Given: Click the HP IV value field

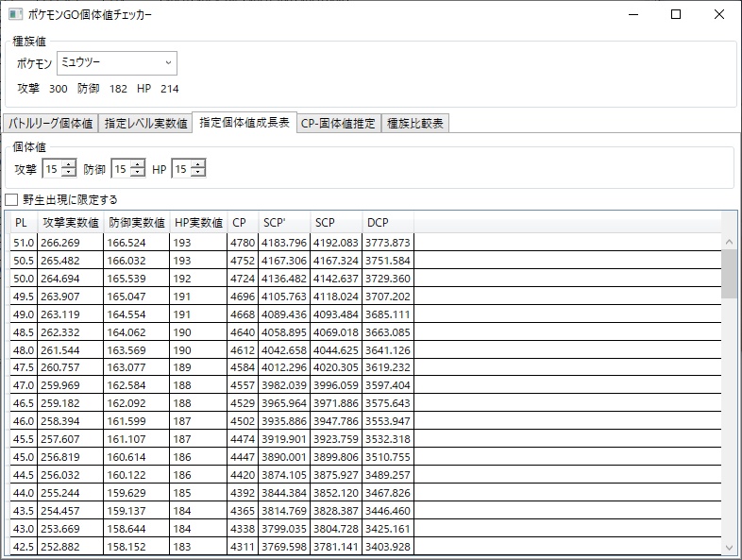Looking at the screenshot, I should 181,168.
